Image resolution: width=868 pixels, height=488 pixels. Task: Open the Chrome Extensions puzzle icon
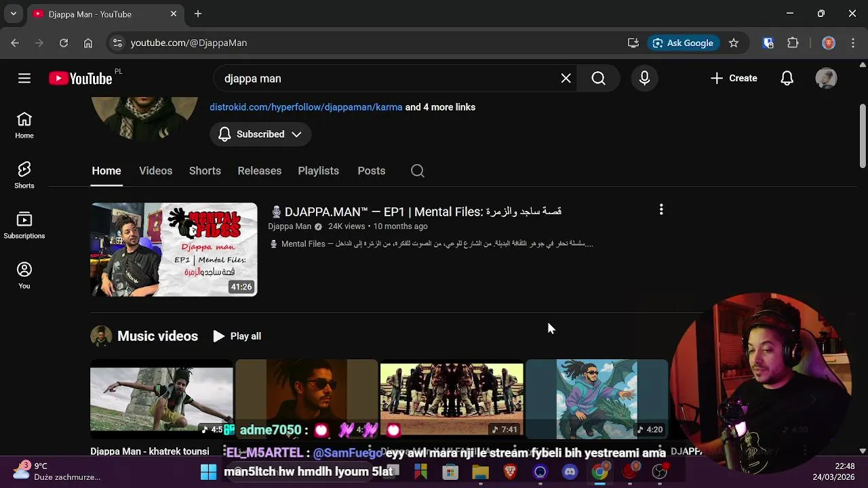point(793,43)
